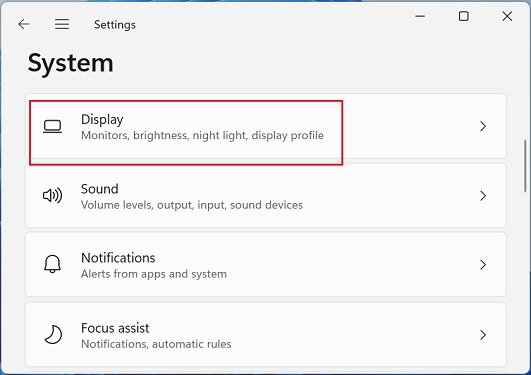
Task: Open Sound settings title
Action: click(100, 189)
